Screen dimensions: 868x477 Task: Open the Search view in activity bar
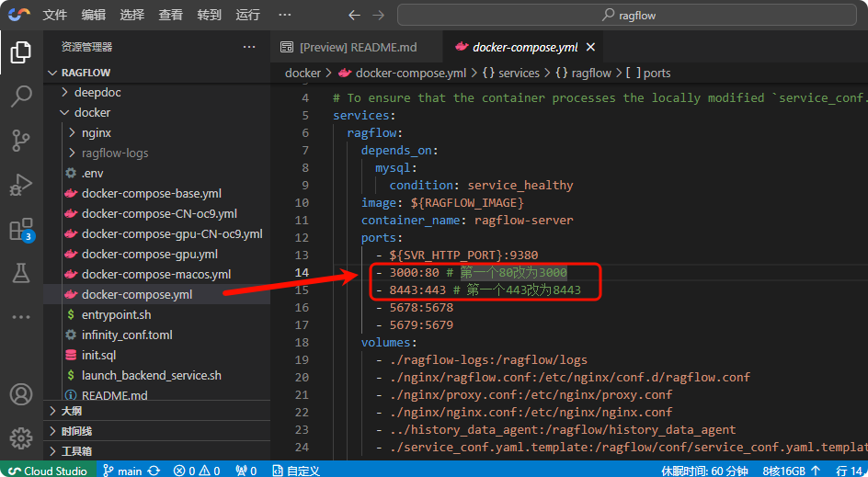tap(20, 97)
